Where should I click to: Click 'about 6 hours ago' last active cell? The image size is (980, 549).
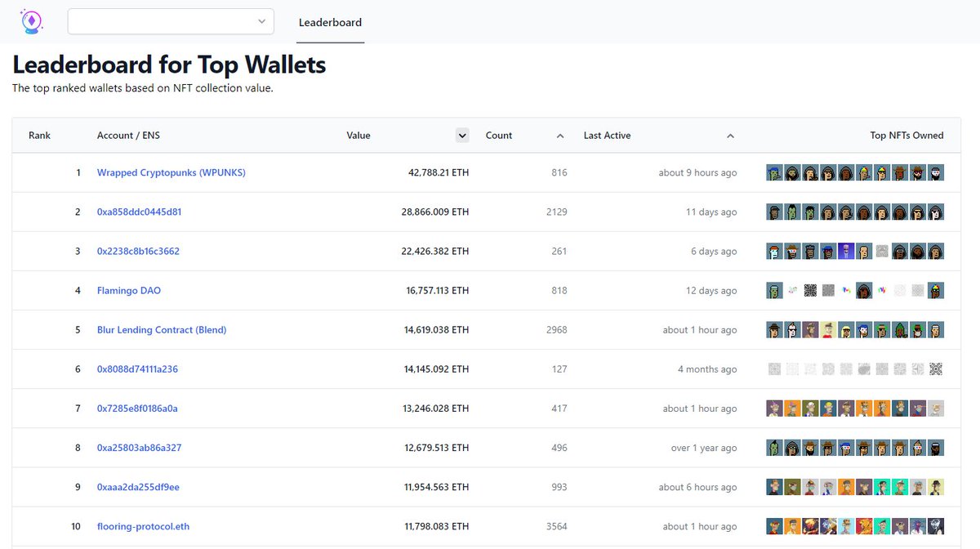[x=698, y=487]
